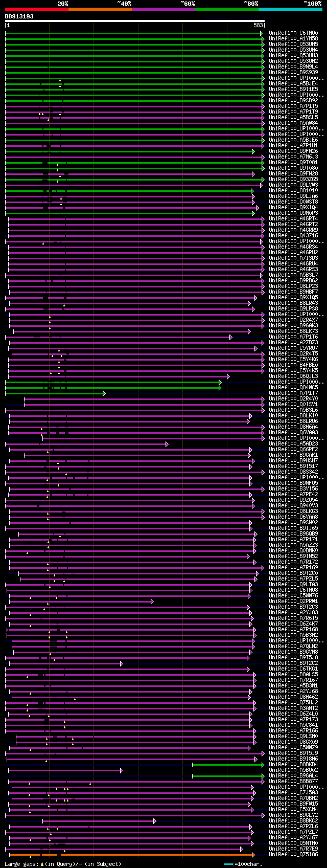Screen dimensions: 327x868
Task: Select hit label UniRef100_B9I1E5
Action: (293, 90)
